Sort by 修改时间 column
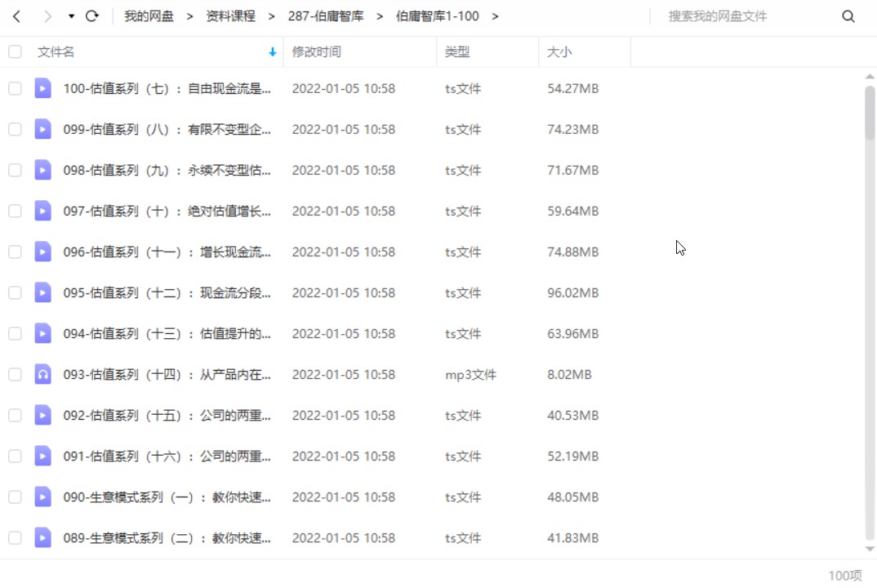 click(317, 52)
